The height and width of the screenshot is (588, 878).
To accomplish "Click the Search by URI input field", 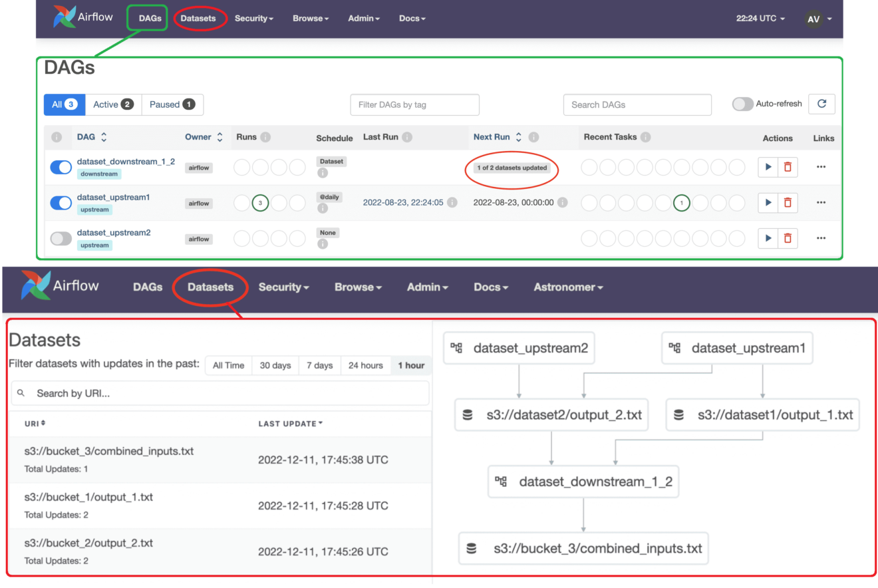I will tap(226, 393).
